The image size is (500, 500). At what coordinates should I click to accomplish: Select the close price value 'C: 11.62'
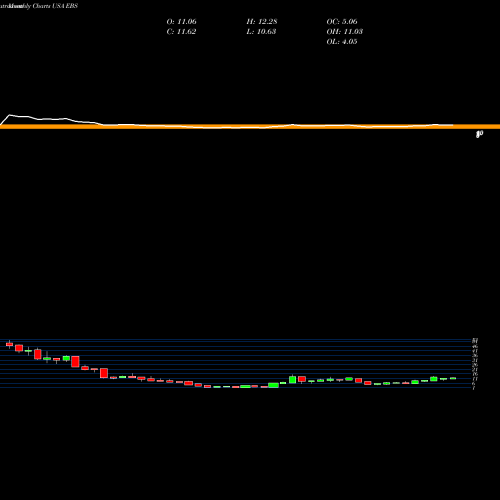tap(181, 32)
